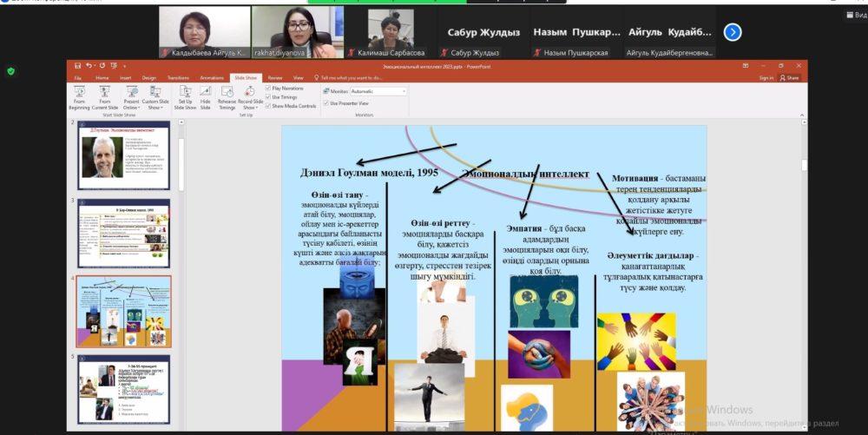Click Сабур Жулдыз participant tile
The width and height of the screenshot is (868, 435).
coord(483,32)
